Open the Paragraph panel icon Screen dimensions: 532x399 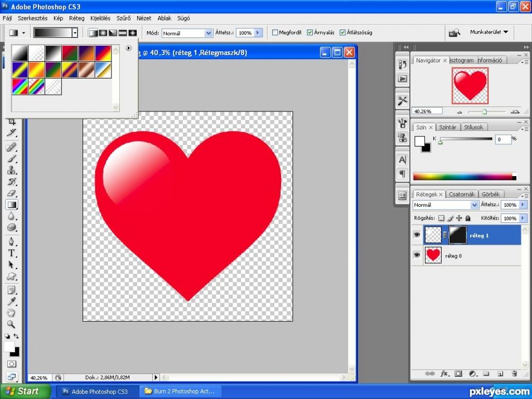pyautogui.click(x=403, y=174)
